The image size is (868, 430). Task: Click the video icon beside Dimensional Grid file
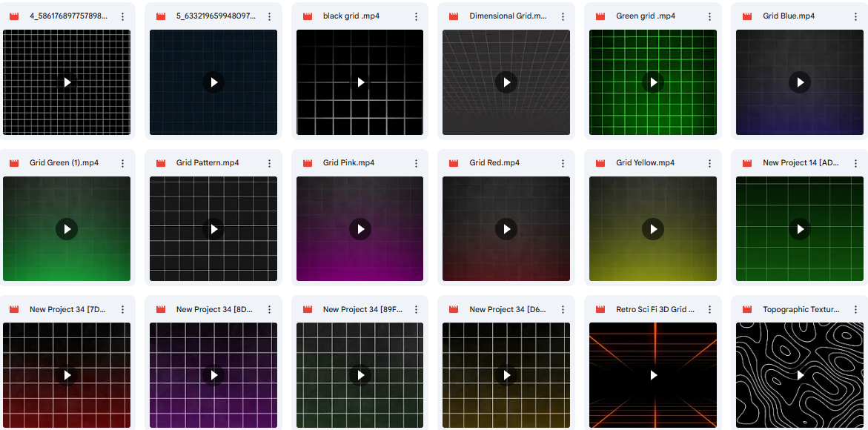click(453, 16)
